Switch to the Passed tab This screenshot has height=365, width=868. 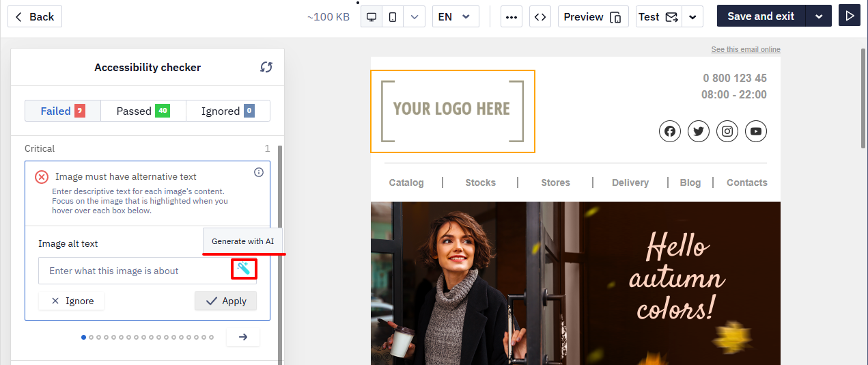[143, 111]
